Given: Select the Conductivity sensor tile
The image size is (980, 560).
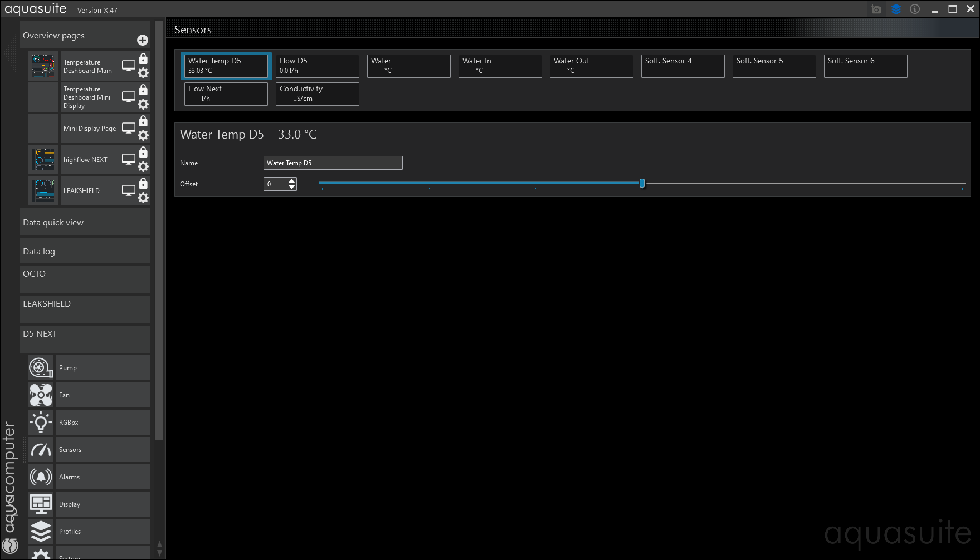Looking at the screenshot, I should 318,94.
